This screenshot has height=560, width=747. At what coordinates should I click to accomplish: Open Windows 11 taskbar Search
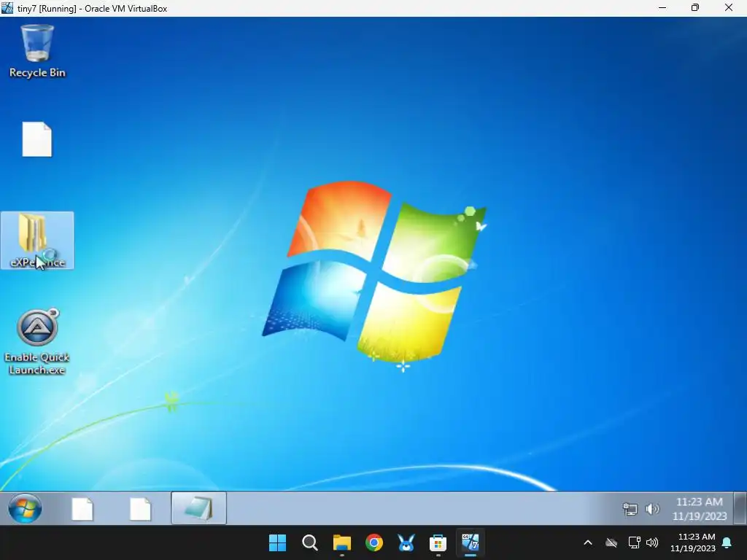click(309, 542)
